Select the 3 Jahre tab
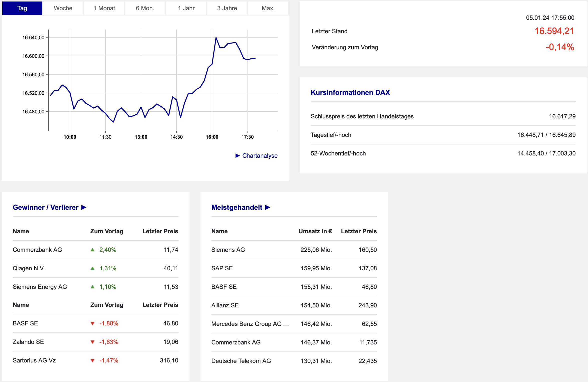The width and height of the screenshot is (588, 382). [227, 8]
